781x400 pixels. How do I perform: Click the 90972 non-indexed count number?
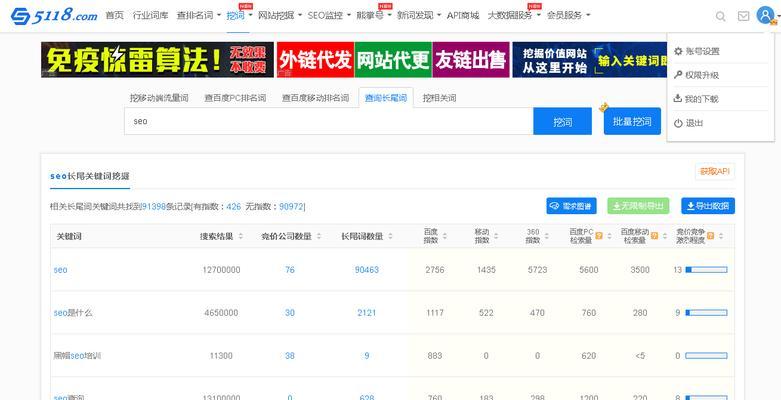(291, 206)
